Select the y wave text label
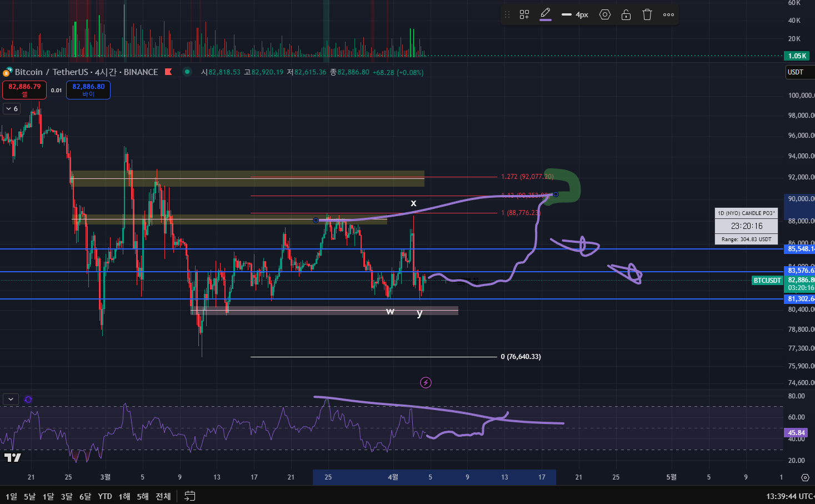 (x=419, y=313)
